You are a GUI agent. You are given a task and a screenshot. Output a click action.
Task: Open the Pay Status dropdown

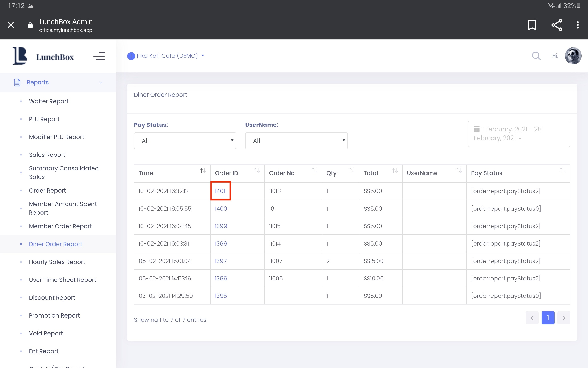185,141
